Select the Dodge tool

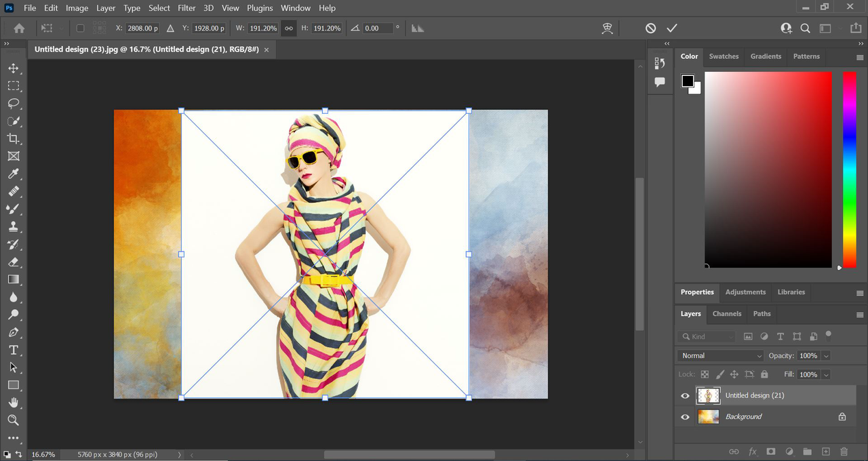click(x=13, y=315)
